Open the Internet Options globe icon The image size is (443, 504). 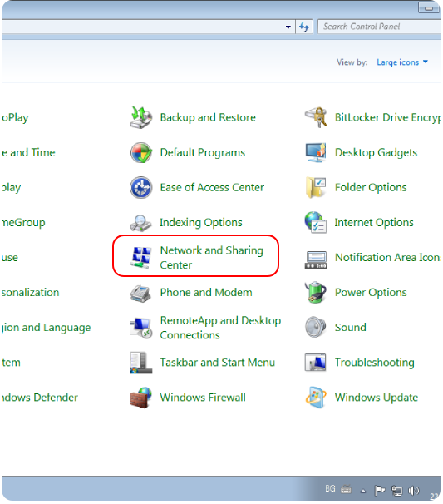[x=316, y=222]
